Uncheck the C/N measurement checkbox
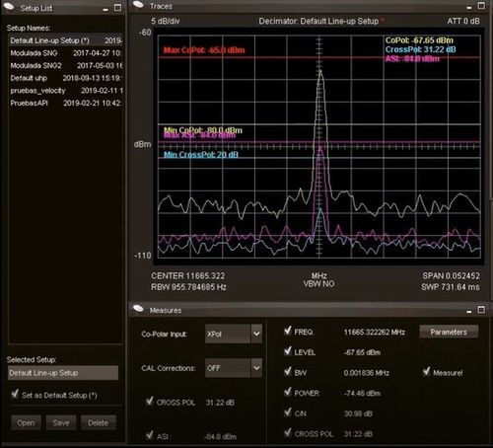This screenshot has width=493, height=448. pos(288,412)
